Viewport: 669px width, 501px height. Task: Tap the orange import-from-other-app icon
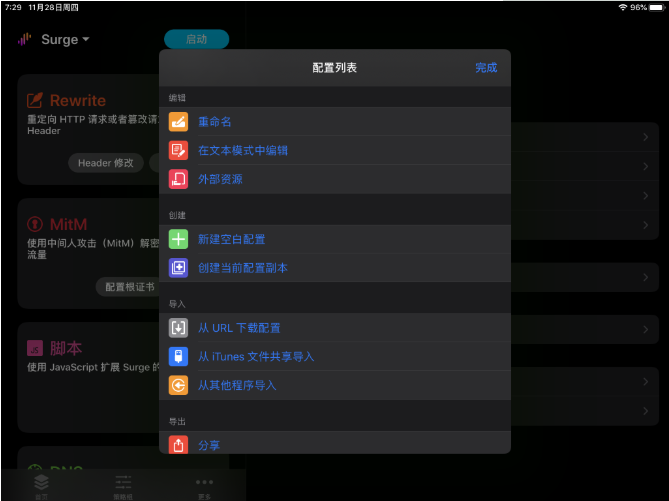(178, 385)
